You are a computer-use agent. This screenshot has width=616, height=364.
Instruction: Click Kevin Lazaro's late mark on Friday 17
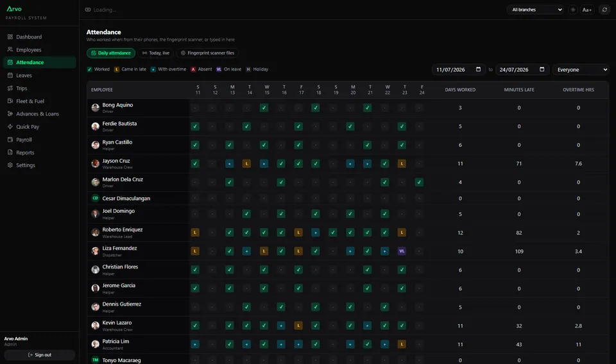point(298,326)
